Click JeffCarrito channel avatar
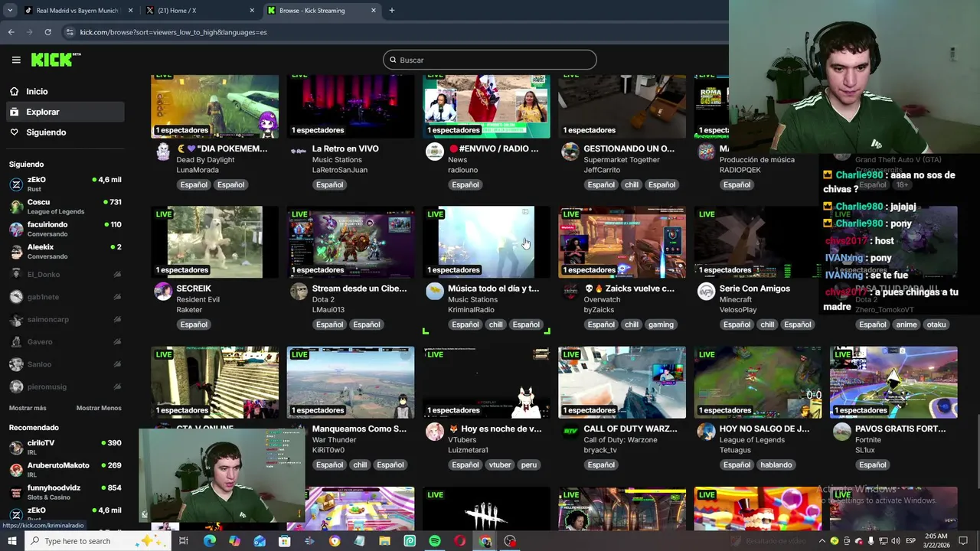The height and width of the screenshot is (551, 980). [x=570, y=152]
